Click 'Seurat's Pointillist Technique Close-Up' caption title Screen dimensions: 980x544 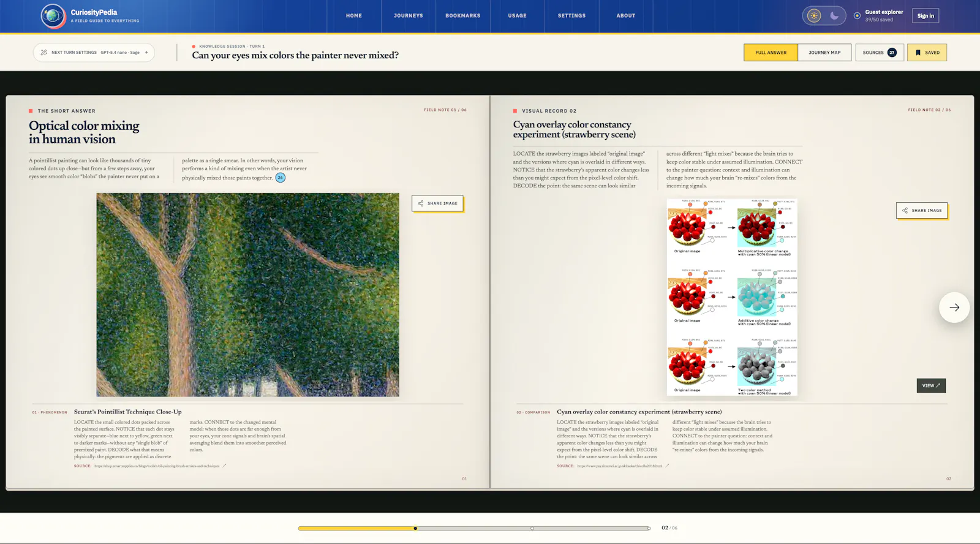[128, 412]
